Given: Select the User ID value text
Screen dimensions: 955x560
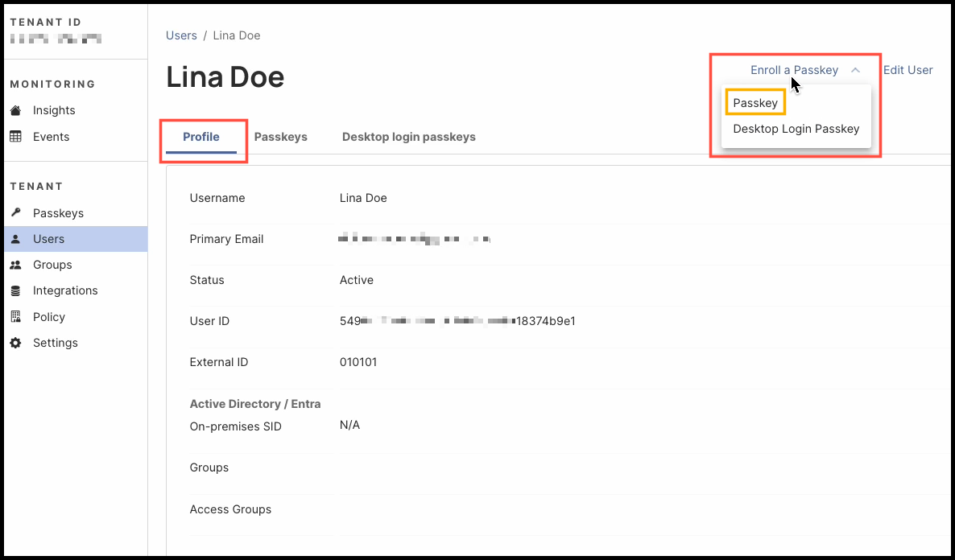Looking at the screenshot, I should 457,321.
